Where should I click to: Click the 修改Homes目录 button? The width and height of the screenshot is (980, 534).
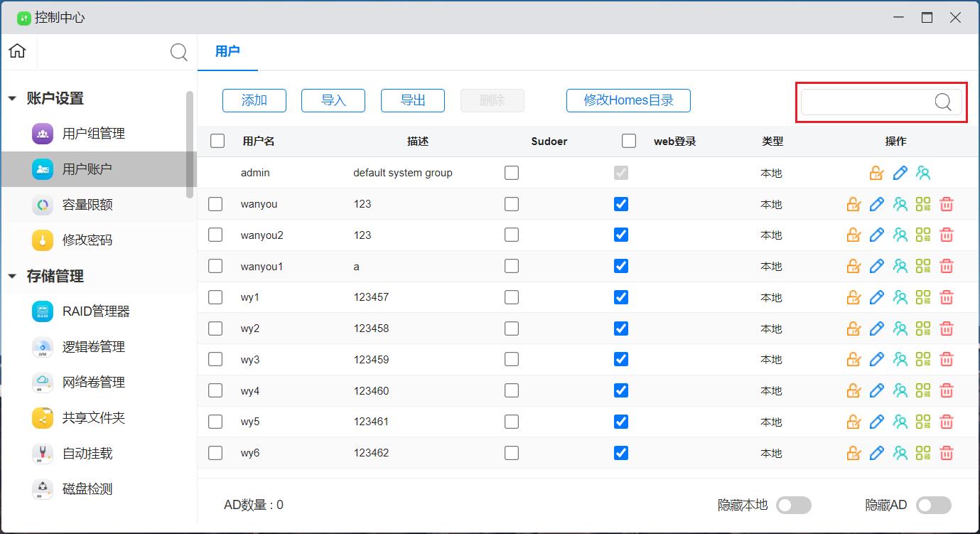tap(628, 100)
